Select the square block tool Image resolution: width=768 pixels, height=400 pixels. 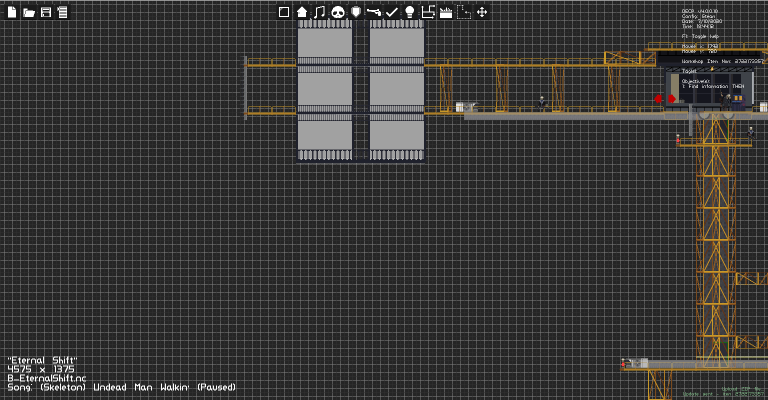tap(284, 12)
